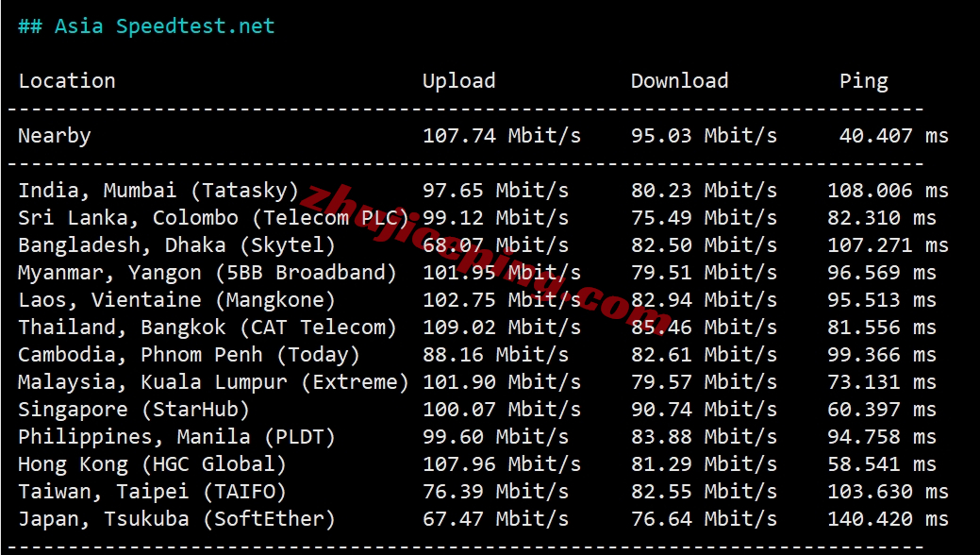Screen dimensions: 980x555
Task: Select the Nearby row label
Action: pyautogui.click(x=55, y=136)
